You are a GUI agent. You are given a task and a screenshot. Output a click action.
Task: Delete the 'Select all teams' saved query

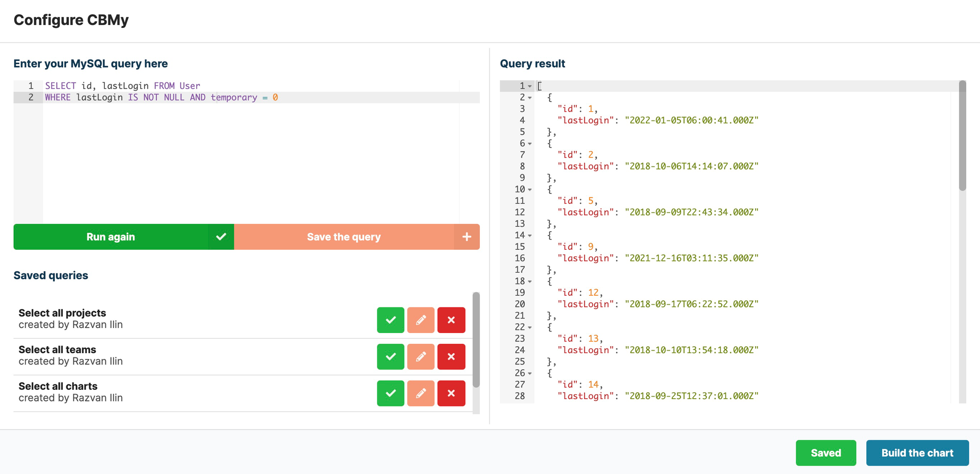[451, 356]
